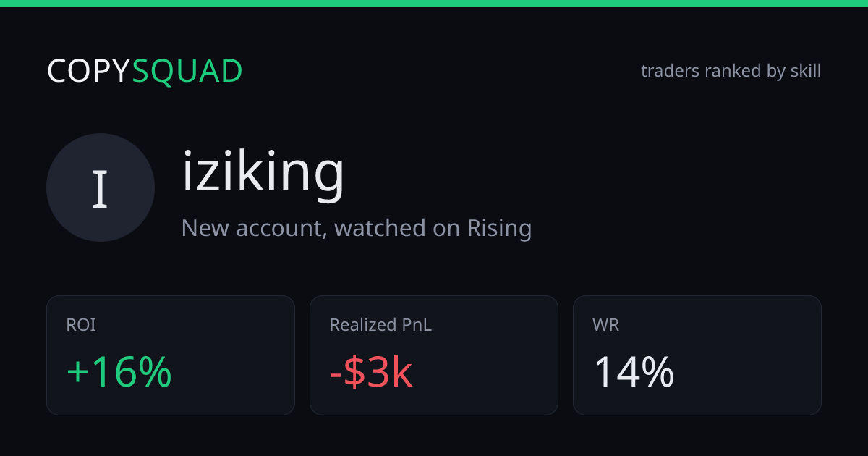Click the +16% ROI value
Image resolution: width=868 pixels, height=456 pixels.
pyautogui.click(x=119, y=372)
